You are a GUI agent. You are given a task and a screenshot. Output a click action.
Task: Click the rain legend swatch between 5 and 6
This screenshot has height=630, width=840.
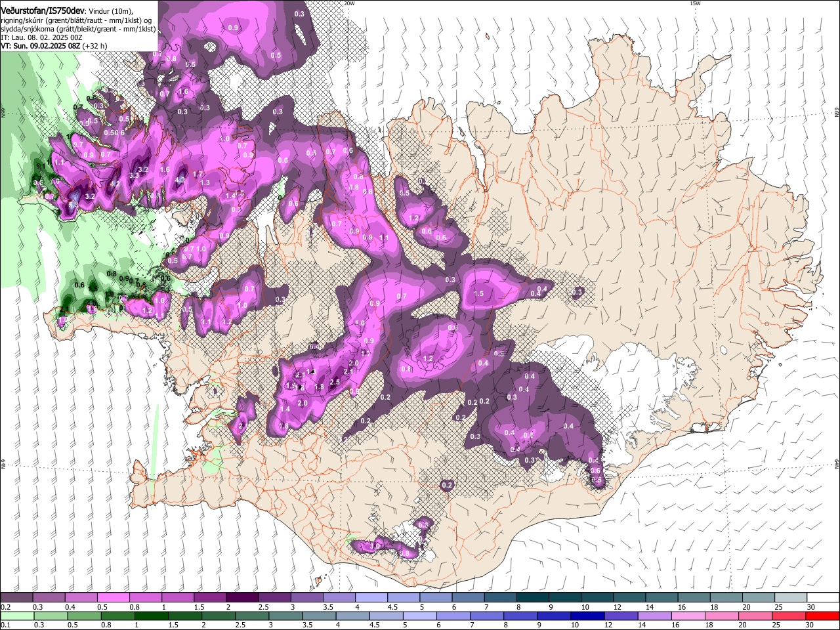click(x=419, y=616)
